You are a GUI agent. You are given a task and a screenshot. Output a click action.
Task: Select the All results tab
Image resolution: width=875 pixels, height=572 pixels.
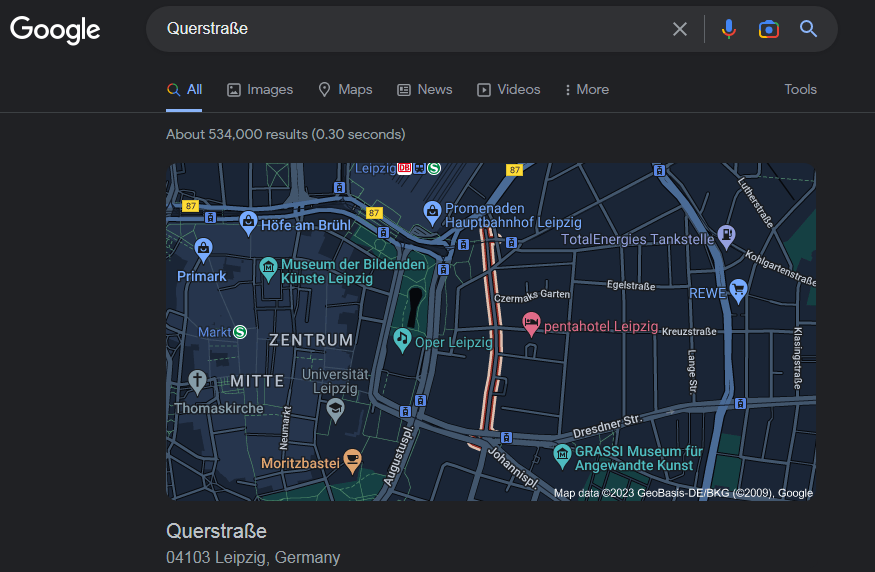click(x=184, y=90)
